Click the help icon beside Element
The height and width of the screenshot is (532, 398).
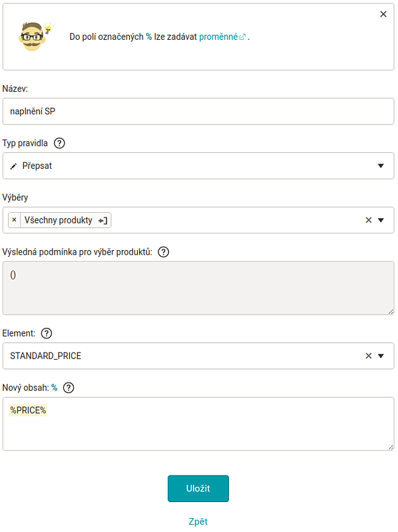[47, 334]
